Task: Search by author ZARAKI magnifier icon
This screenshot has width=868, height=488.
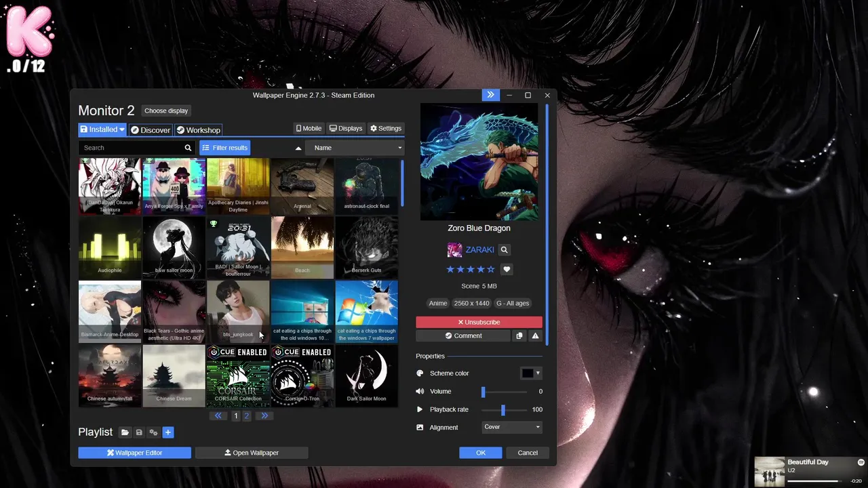Action: 504,250
